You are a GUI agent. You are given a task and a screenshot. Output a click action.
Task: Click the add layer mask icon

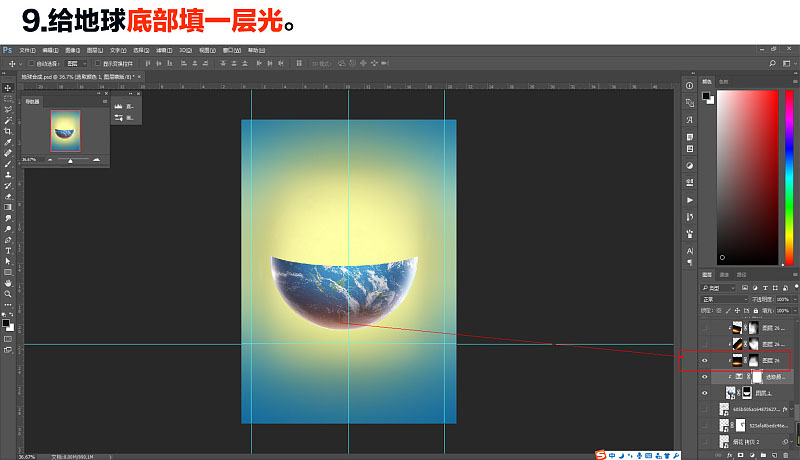tap(740, 455)
